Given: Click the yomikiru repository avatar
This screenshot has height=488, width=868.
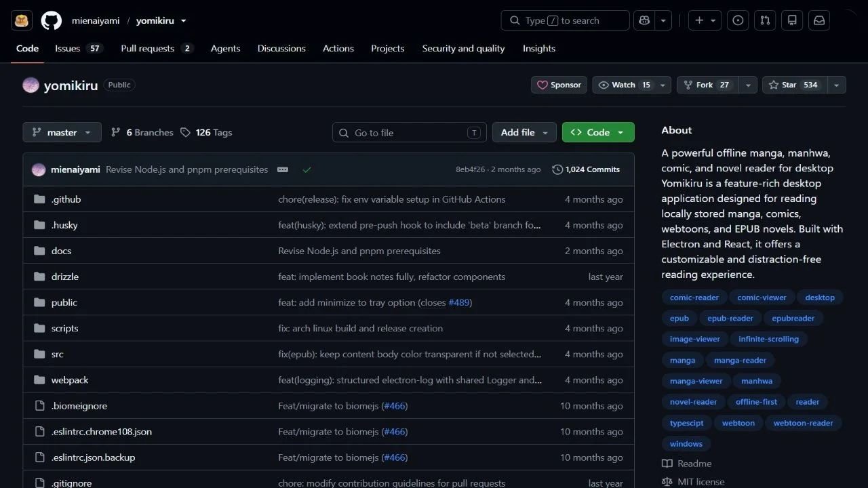Looking at the screenshot, I should pos(31,85).
